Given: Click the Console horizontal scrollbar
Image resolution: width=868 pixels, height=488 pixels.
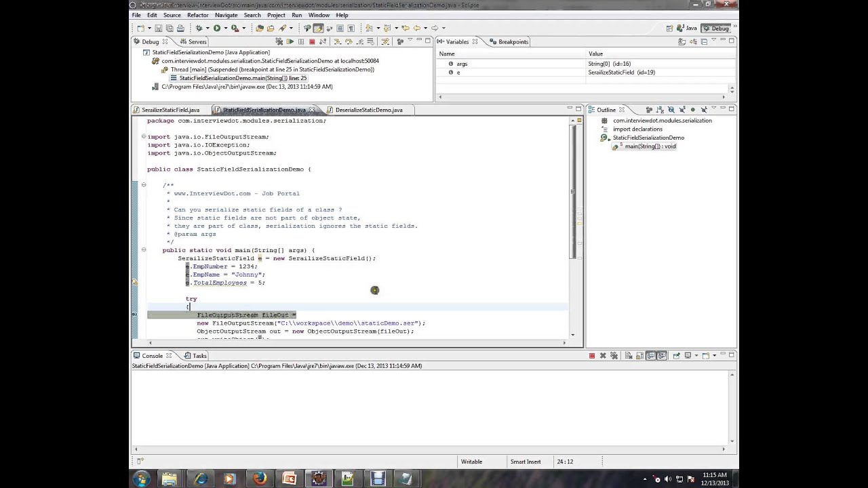Looking at the screenshot, I should tap(429, 449).
